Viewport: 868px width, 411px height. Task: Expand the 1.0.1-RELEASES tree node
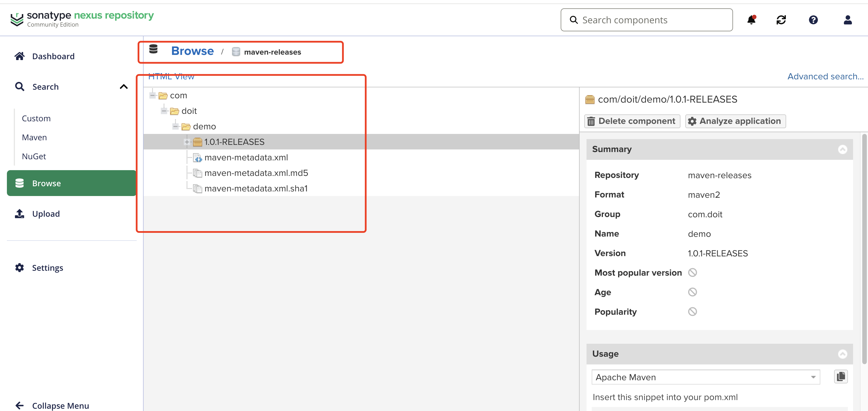187,142
